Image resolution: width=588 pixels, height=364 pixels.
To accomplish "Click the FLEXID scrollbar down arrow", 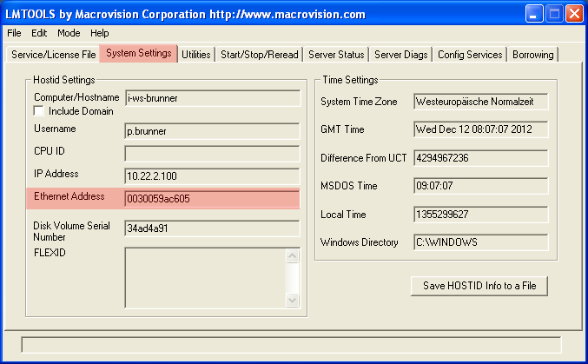I will [x=292, y=300].
